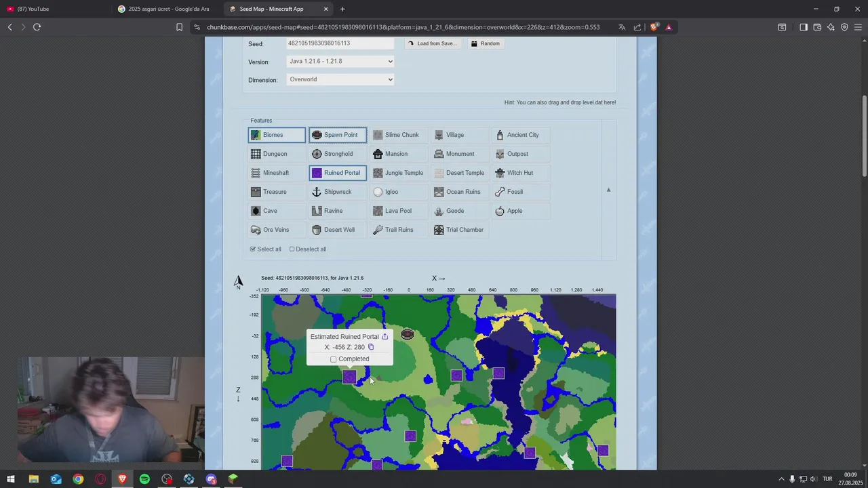Enable the Village feature
Viewport: 868px width, 488px height.
(x=460, y=135)
